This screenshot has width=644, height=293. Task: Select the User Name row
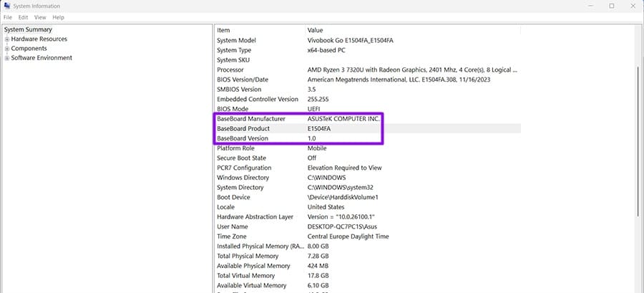[368, 227]
